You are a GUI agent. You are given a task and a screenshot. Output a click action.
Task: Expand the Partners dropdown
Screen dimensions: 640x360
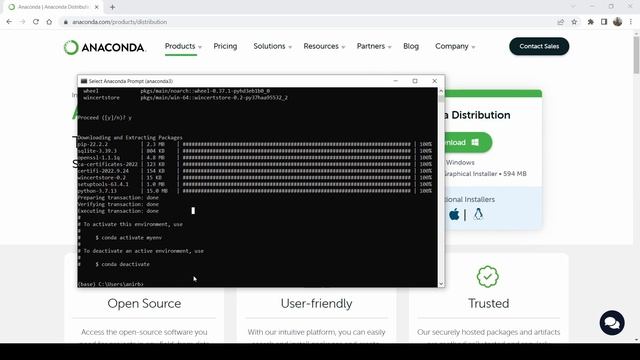(374, 46)
